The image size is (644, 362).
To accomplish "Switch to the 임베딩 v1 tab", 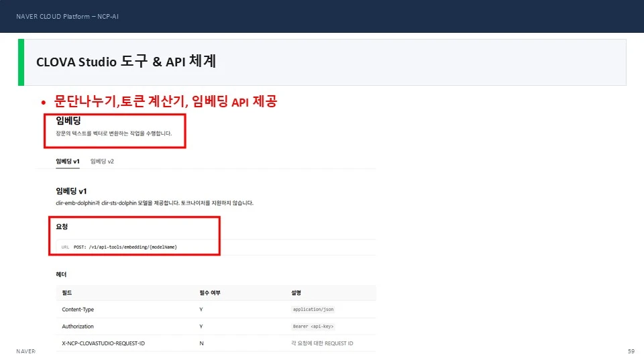I will pyautogui.click(x=68, y=162).
